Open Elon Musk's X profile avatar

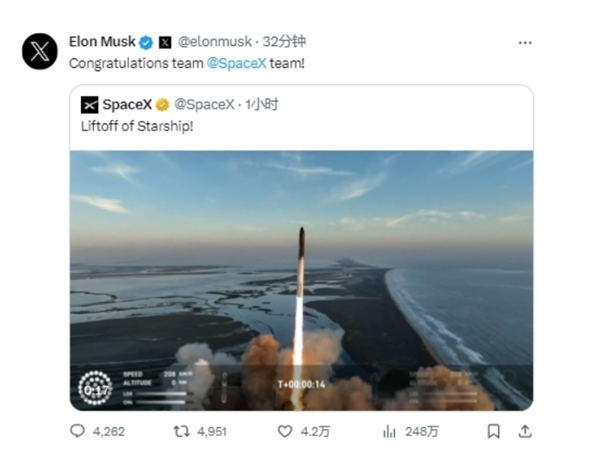(40, 51)
